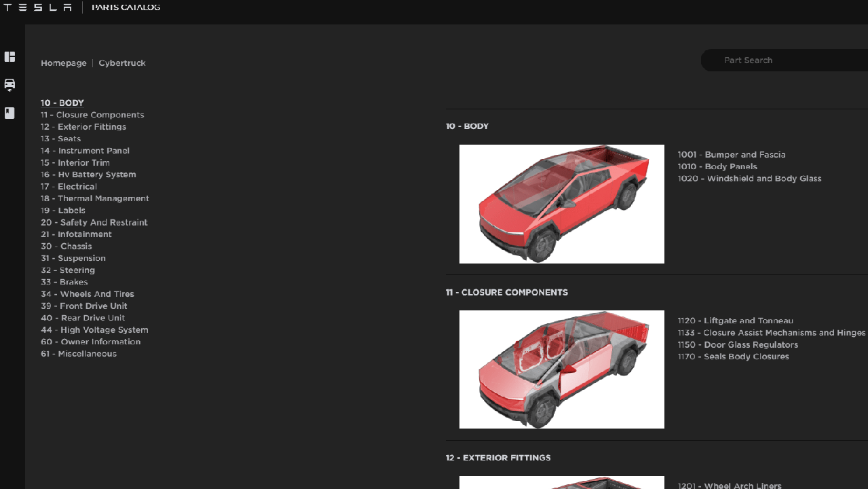Open 44 - High Voltage System
The height and width of the screenshot is (489, 868).
pos(94,330)
